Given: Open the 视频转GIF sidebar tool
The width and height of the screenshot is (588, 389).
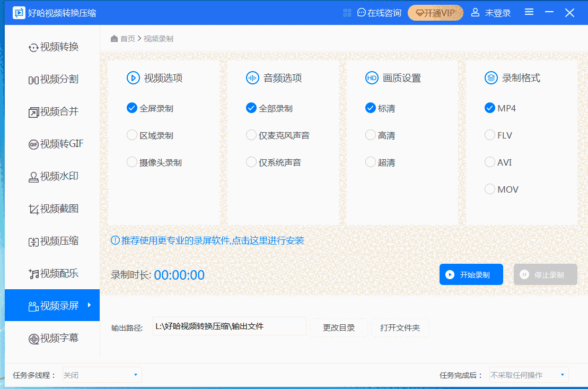Looking at the screenshot, I should coord(56,144).
